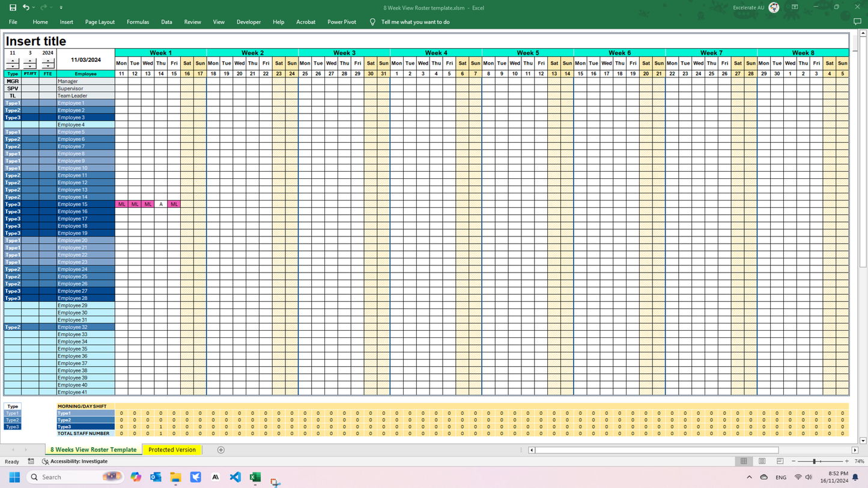Screen dimensions: 868x488
Task: Click the macro recording status bar icon
Action: [31, 462]
